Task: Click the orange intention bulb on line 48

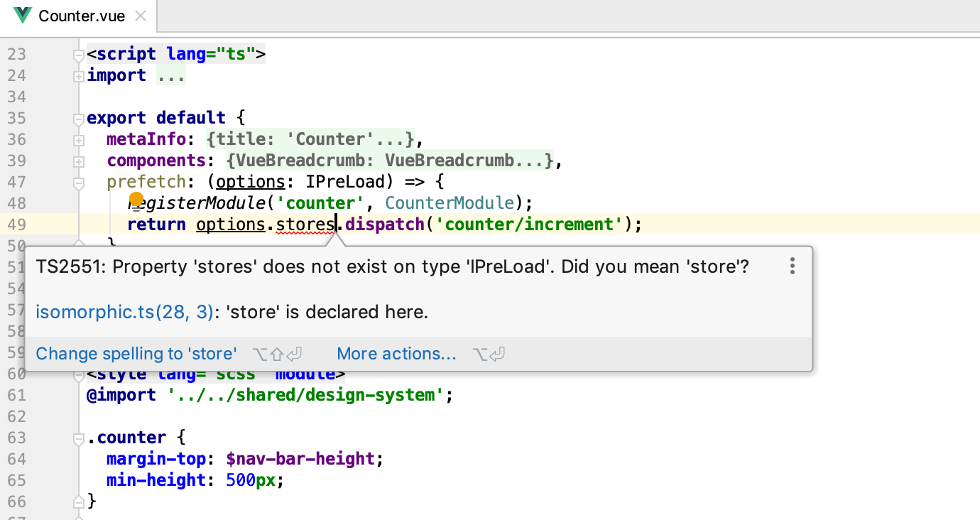Action: point(136,200)
